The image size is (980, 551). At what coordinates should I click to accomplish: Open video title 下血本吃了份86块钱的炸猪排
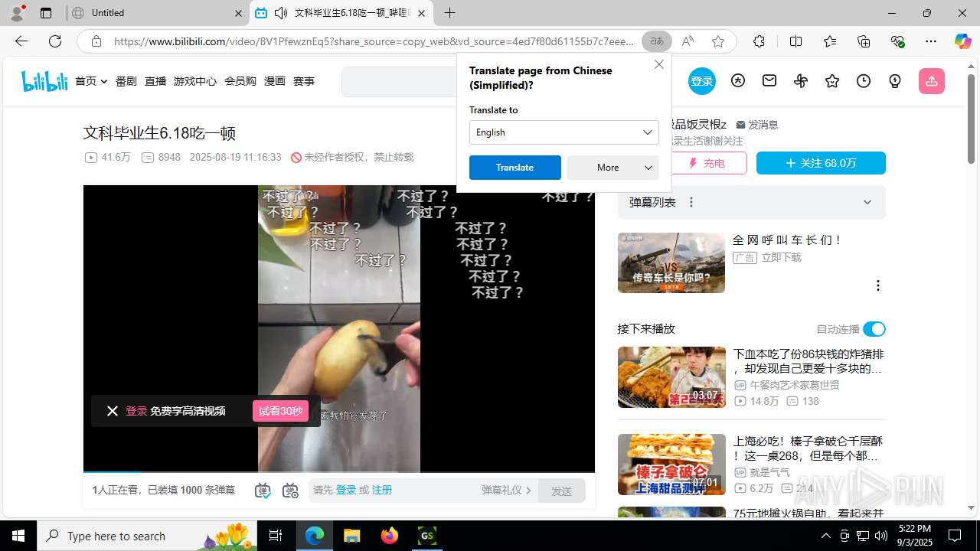point(808,361)
